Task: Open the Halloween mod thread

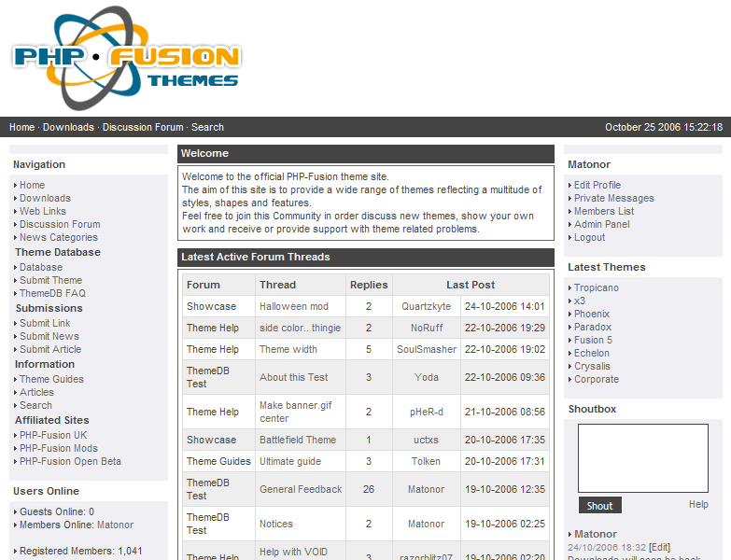Action: pyautogui.click(x=294, y=306)
